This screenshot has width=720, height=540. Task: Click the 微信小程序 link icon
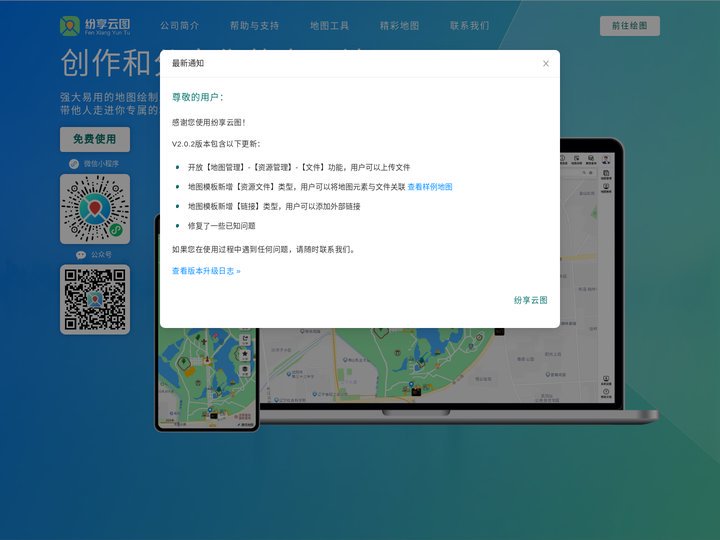(x=74, y=163)
